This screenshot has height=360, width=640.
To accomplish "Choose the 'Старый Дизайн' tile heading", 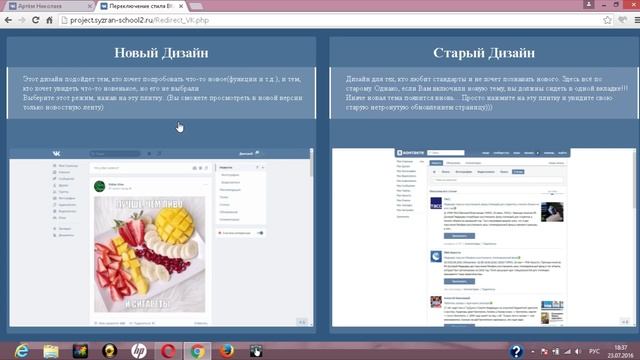I will (x=484, y=53).
